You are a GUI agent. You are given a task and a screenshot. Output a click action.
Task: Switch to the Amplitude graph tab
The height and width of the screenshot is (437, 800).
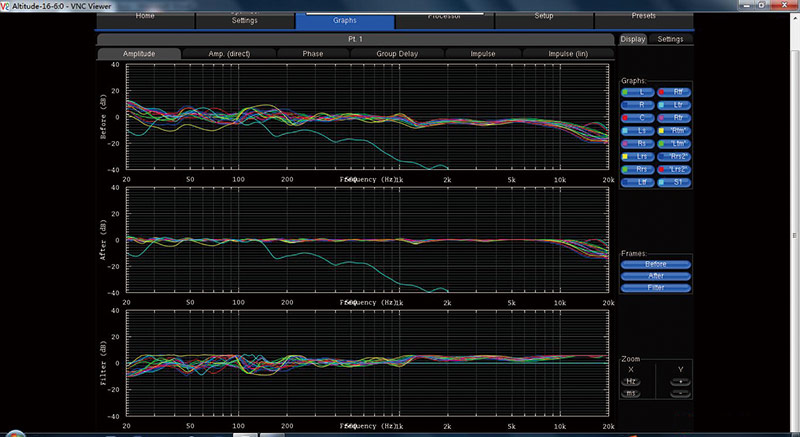[x=139, y=54]
